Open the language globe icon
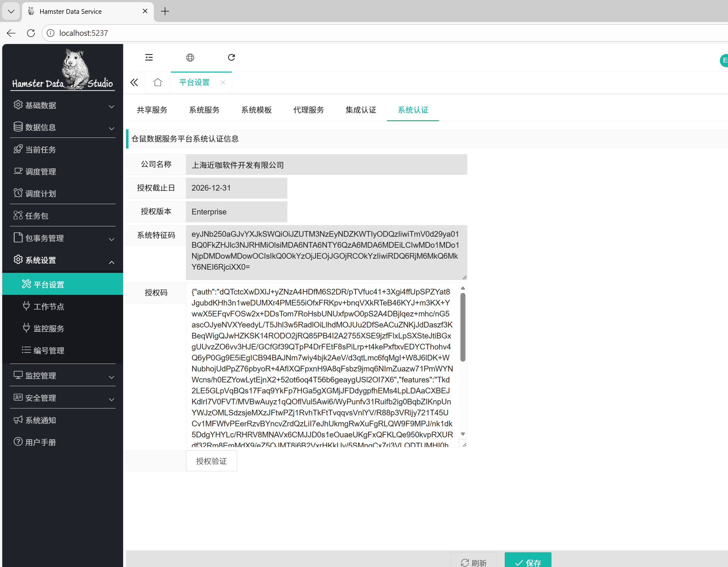728x567 pixels. pyautogui.click(x=190, y=58)
